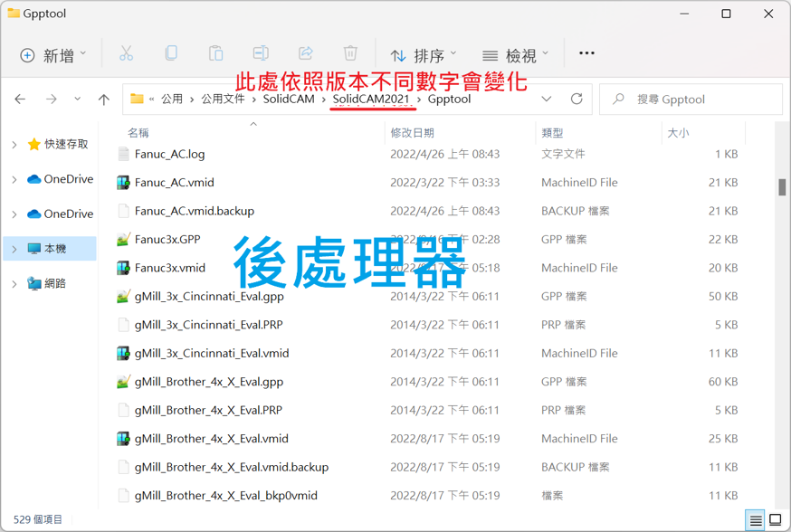Navigate to SolidCAM2021 in breadcrumb path
Viewport: 791px width, 532px height.
[370, 99]
